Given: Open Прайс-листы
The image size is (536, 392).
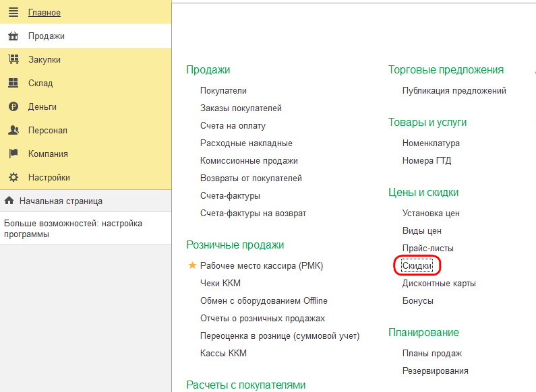Looking at the screenshot, I should coord(427,249).
